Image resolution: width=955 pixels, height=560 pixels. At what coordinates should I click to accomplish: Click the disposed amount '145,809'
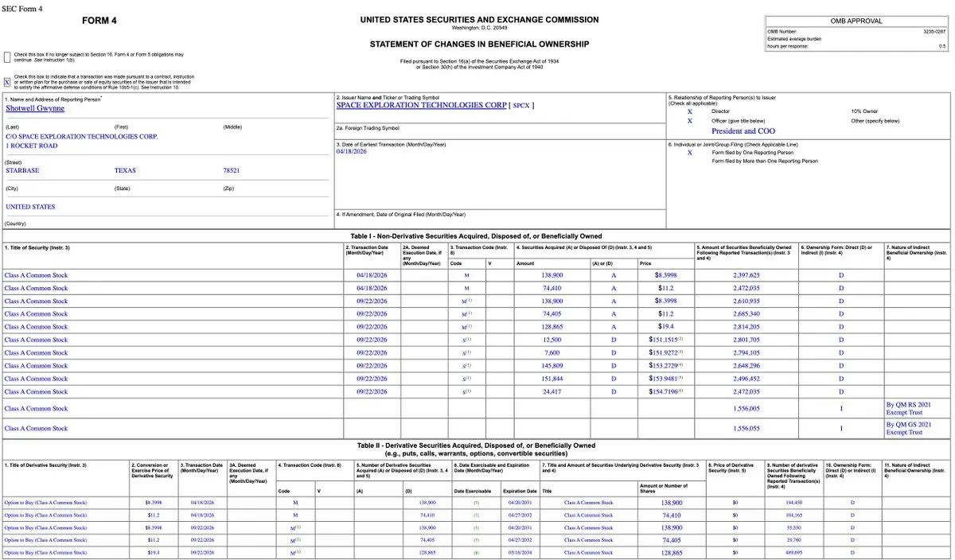(x=552, y=366)
